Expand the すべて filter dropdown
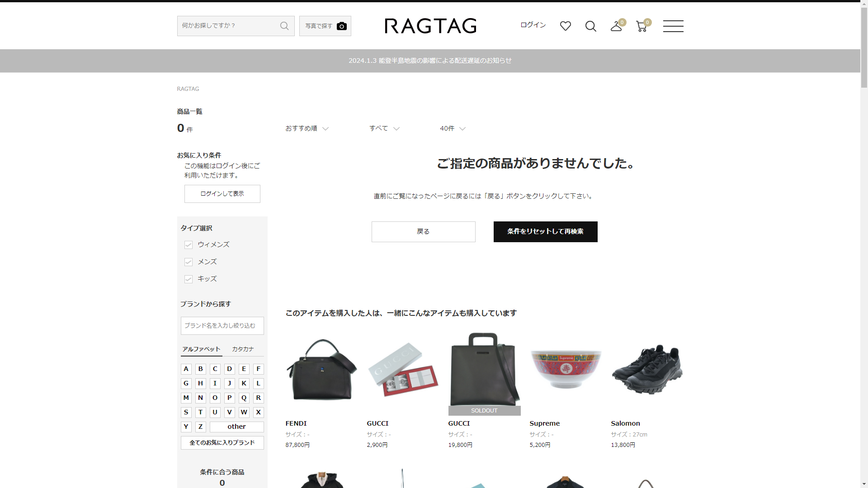868x488 pixels. pyautogui.click(x=384, y=129)
